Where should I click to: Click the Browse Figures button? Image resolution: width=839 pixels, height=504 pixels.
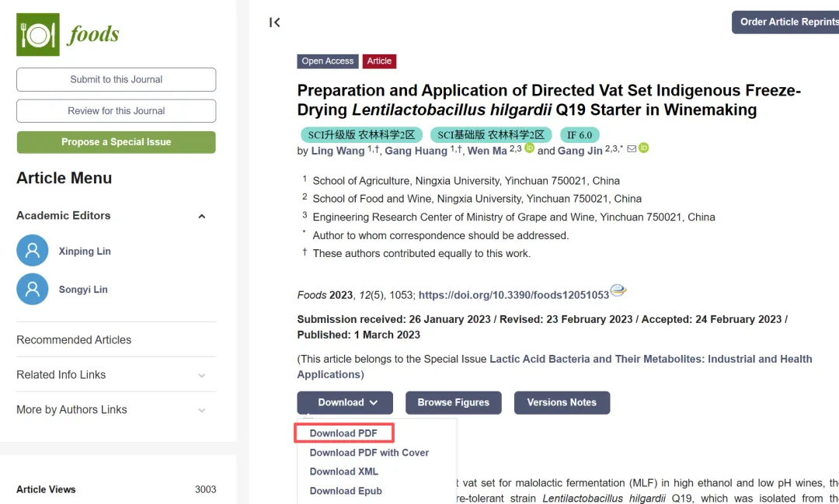coord(453,403)
